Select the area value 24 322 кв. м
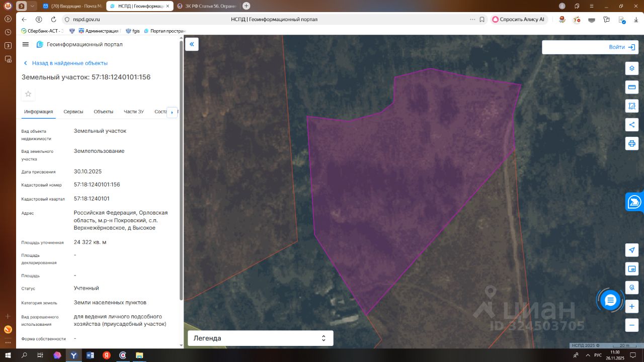Viewport: 644px width, 362px height. (90, 242)
